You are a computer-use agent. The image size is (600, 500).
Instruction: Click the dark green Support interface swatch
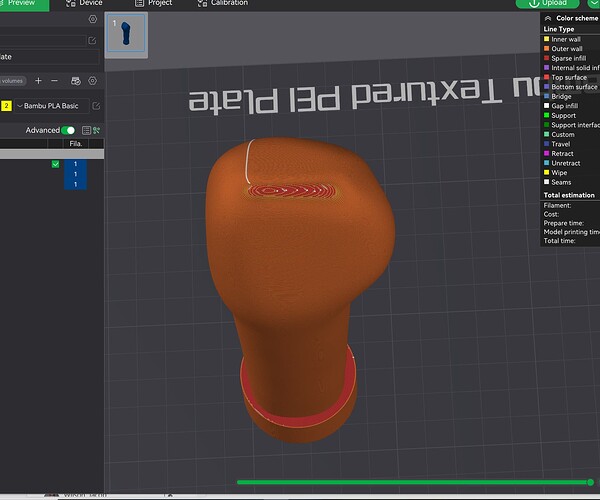pos(546,125)
